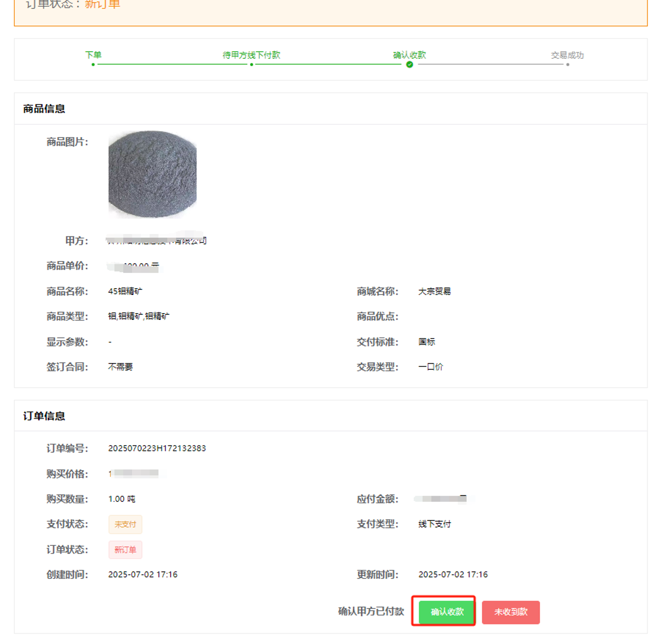Click the 待甲方线下付款 progress step

(251, 55)
